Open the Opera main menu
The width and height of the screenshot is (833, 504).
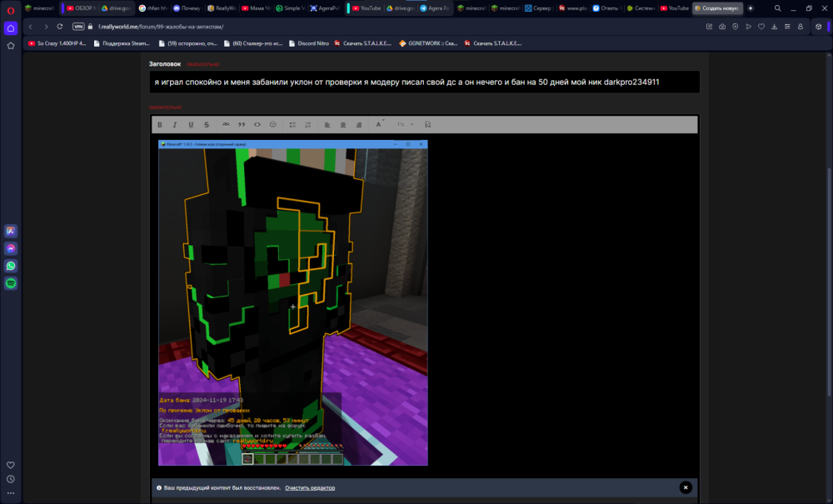(x=11, y=11)
